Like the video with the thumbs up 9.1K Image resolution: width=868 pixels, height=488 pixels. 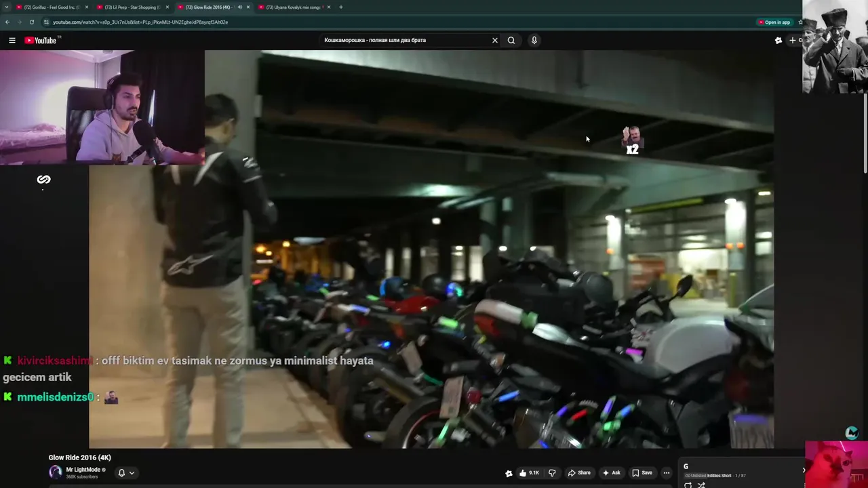pos(530,473)
